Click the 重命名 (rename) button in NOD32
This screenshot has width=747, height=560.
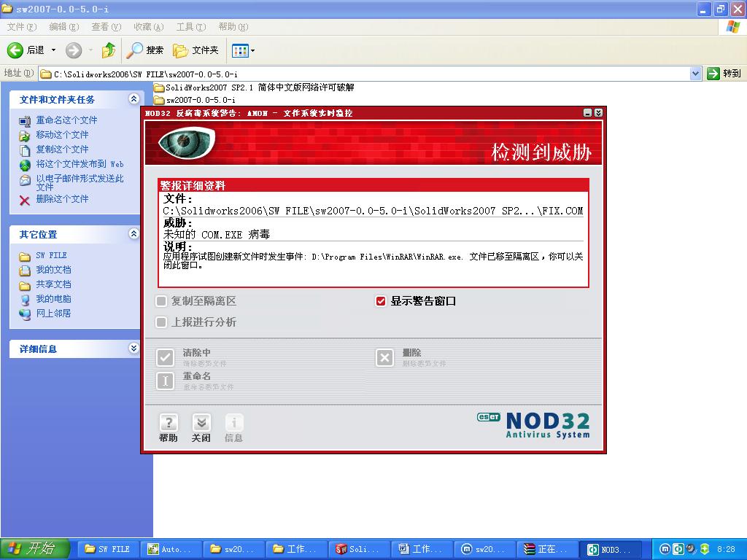click(166, 381)
